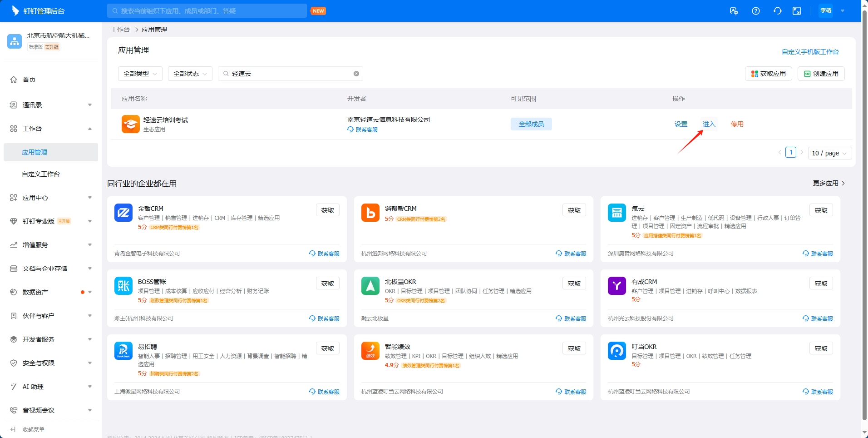
Task: Open 安全与权限 sidebar menu
Action: click(51, 363)
